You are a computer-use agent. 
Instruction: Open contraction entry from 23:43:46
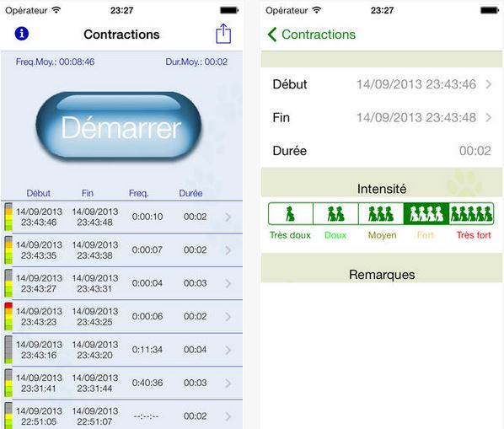[122, 217]
